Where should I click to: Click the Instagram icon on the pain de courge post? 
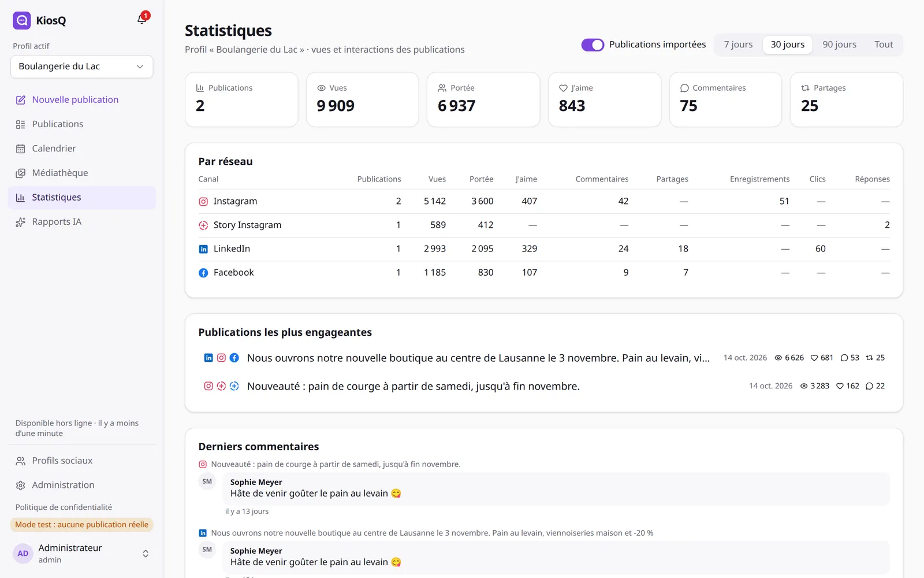tap(208, 386)
